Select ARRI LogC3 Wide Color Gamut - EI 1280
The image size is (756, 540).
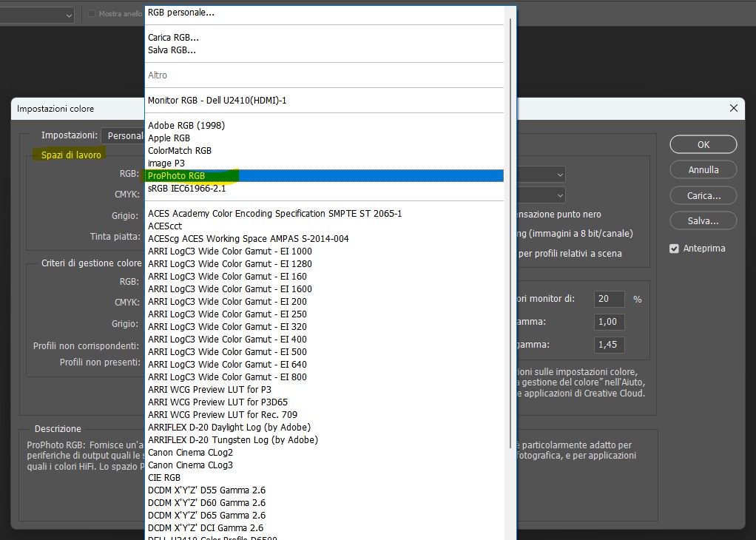point(324,263)
